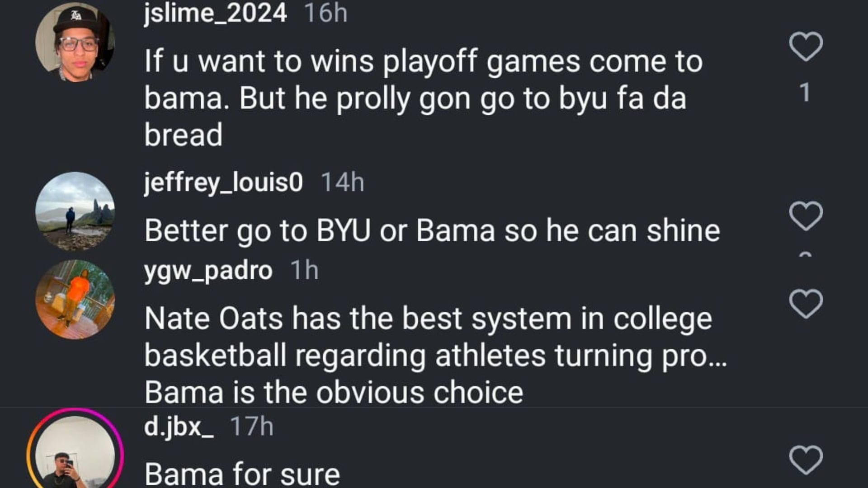Open ygw_padro's profile picture
The width and height of the screenshot is (868, 488).
point(75,299)
